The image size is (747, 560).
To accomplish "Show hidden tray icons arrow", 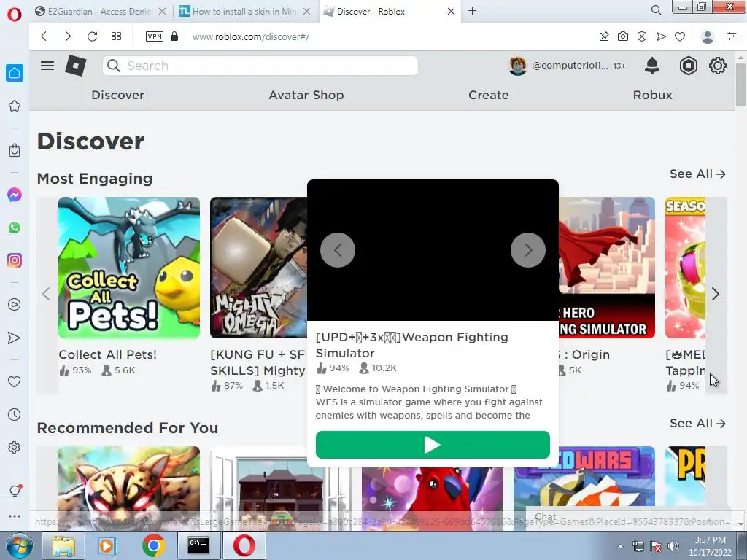I will 620,546.
